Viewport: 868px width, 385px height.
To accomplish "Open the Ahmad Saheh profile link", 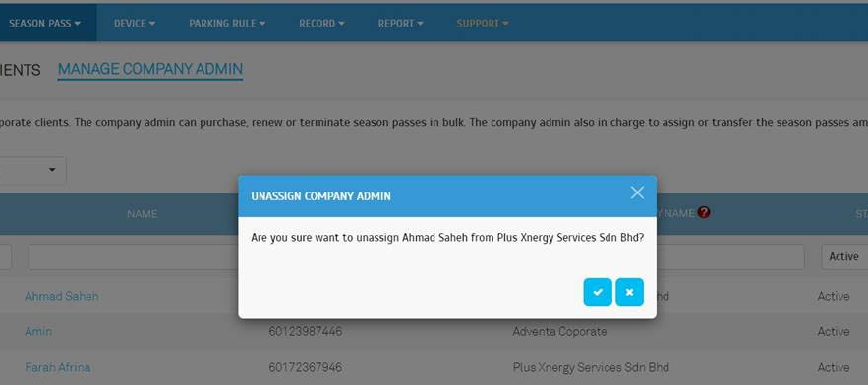I will pos(62,296).
